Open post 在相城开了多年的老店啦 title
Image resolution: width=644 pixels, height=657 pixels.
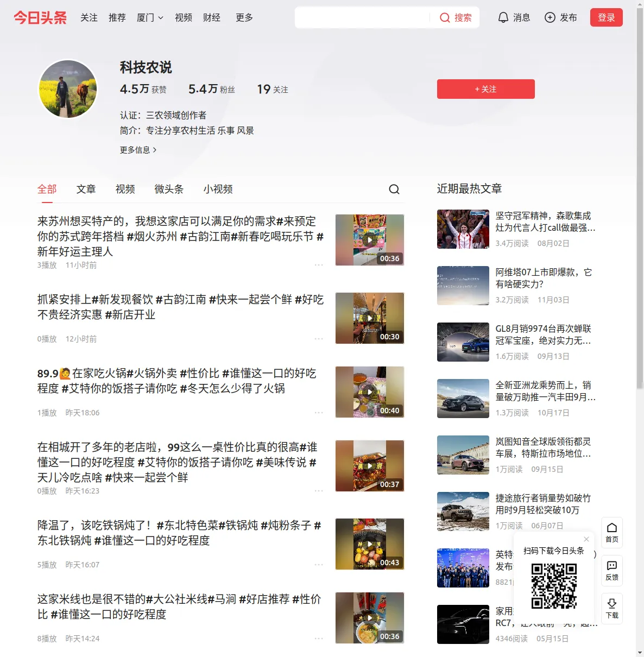(177, 462)
